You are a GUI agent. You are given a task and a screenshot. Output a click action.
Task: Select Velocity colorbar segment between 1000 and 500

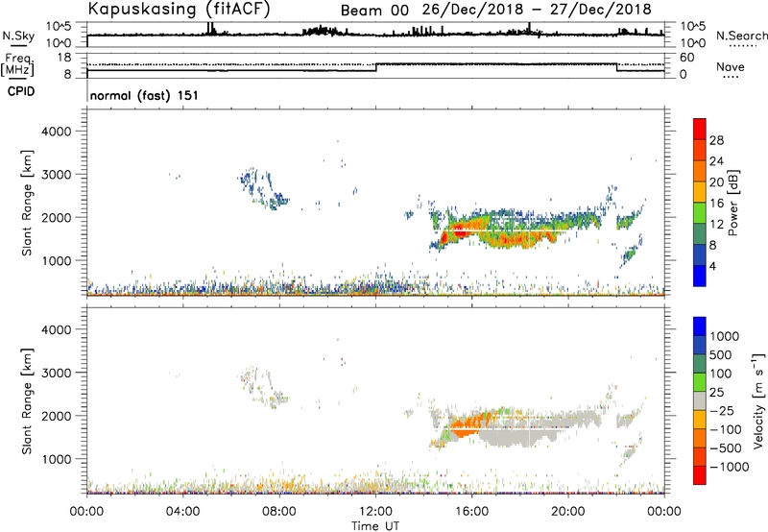[x=700, y=345]
